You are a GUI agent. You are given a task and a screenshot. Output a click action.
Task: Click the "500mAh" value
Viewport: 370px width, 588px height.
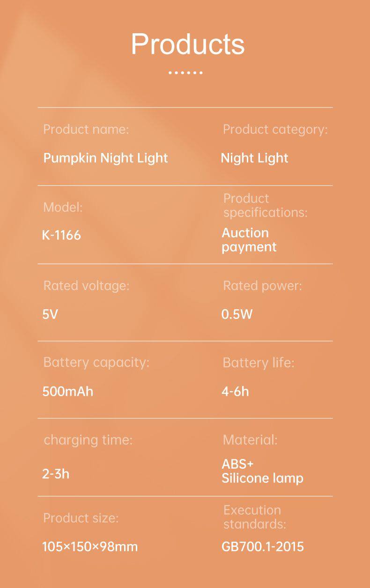pyautogui.click(x=68, y=391)
